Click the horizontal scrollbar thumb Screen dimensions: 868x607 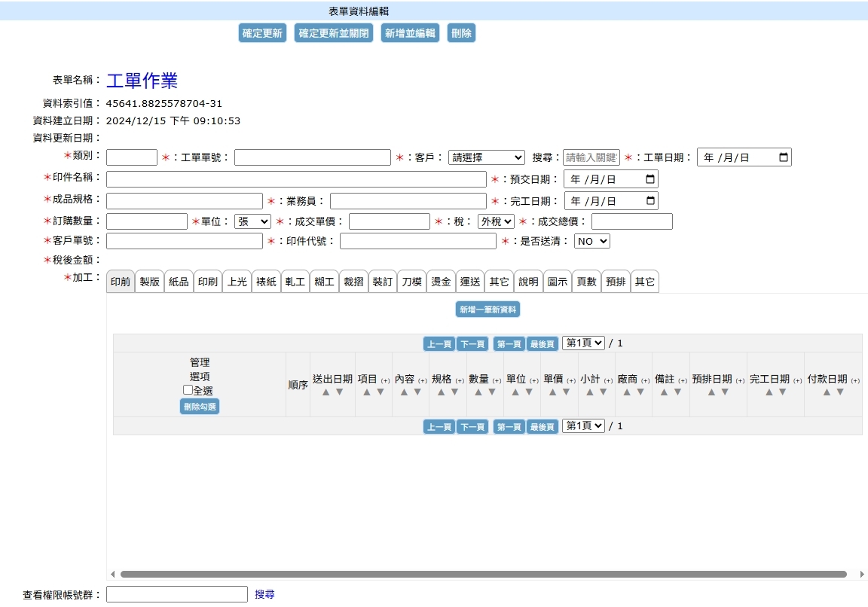[x=483, y=575]
